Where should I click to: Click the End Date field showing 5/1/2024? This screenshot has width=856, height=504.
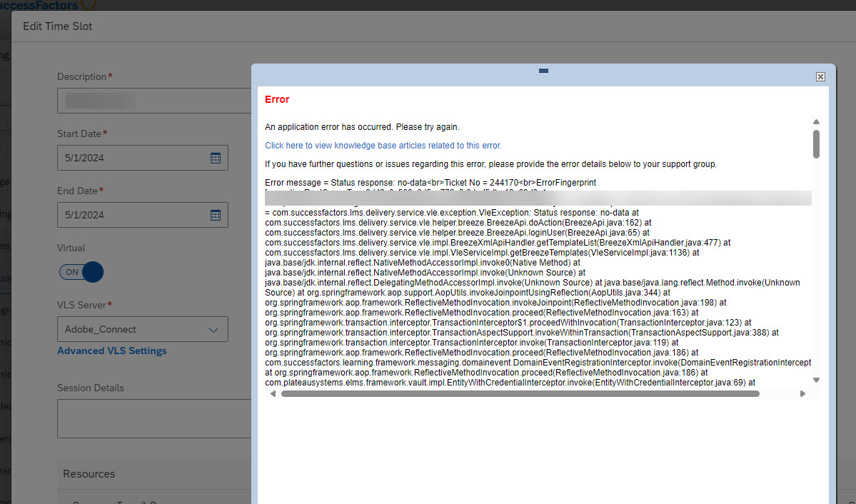click(143, 215)
